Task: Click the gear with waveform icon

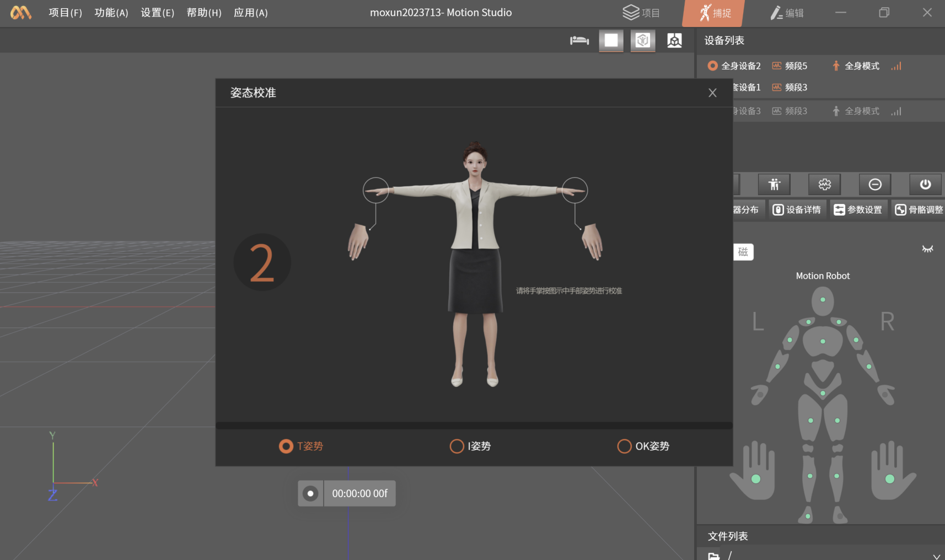Action: tap(824, 185)
